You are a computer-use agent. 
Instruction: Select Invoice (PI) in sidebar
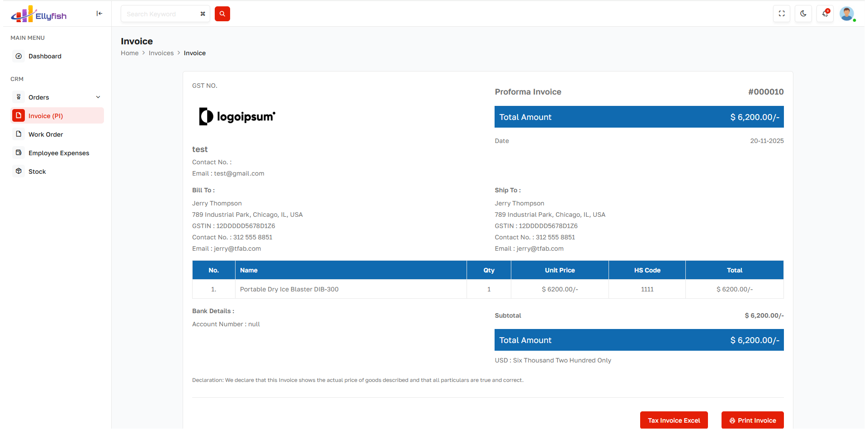tap(46, 116)
